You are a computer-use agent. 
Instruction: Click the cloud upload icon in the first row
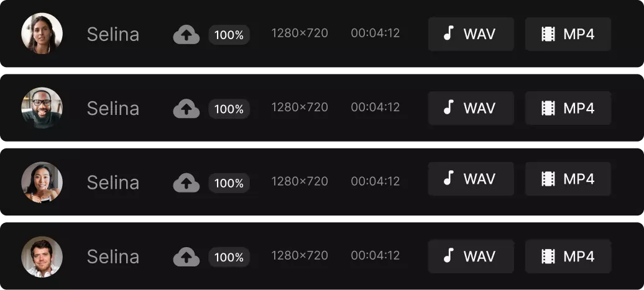click(186, 35)
